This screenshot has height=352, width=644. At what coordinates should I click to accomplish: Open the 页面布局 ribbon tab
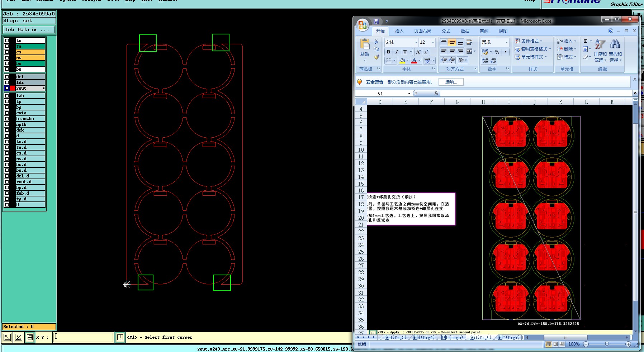tap(423, 31)
